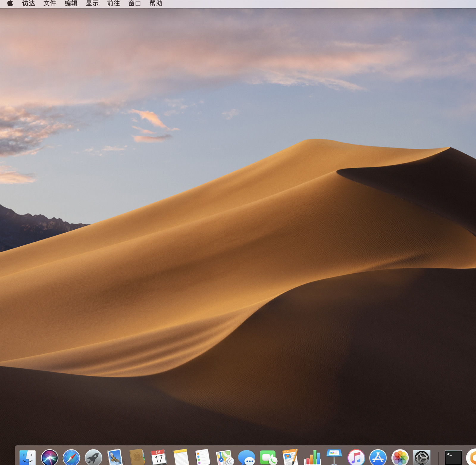Open Pages document app in dock
Screen dimensions: 476x465
pos(290,457)
